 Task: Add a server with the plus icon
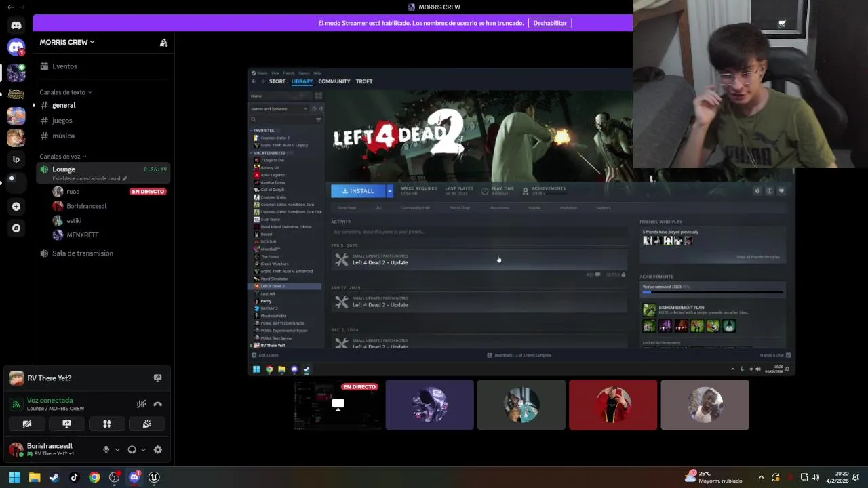pos(16,206)
